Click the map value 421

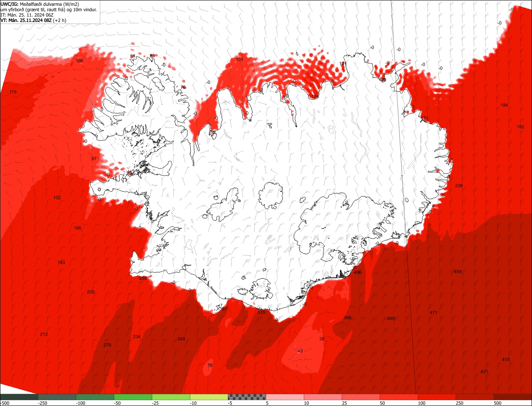coord(484,372)
